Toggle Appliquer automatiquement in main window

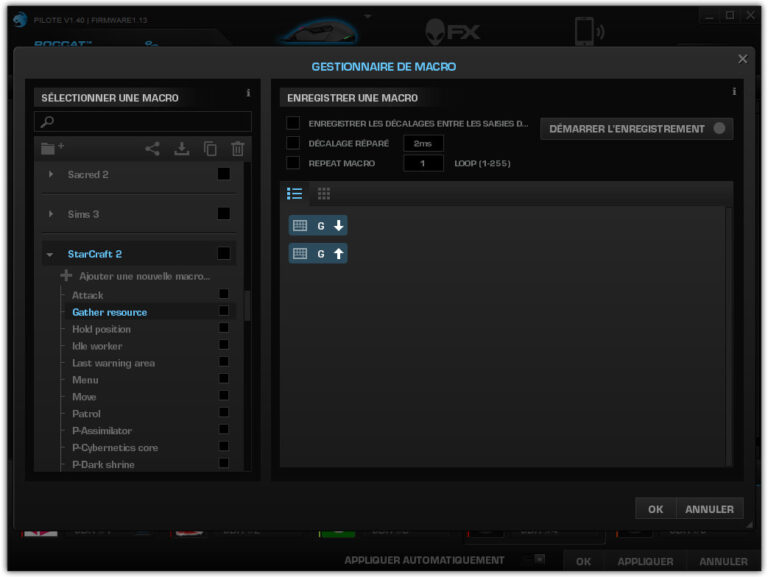(534, 559)
